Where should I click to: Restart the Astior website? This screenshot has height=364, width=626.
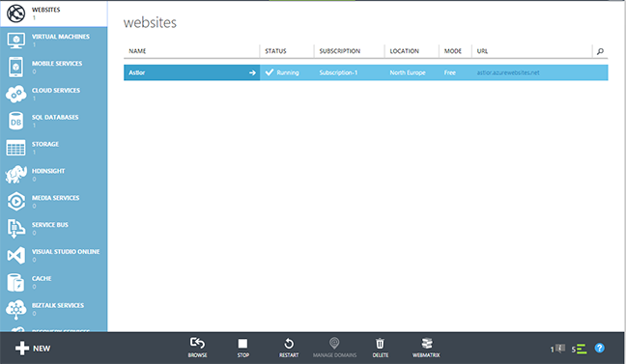[x=289, y=348]
